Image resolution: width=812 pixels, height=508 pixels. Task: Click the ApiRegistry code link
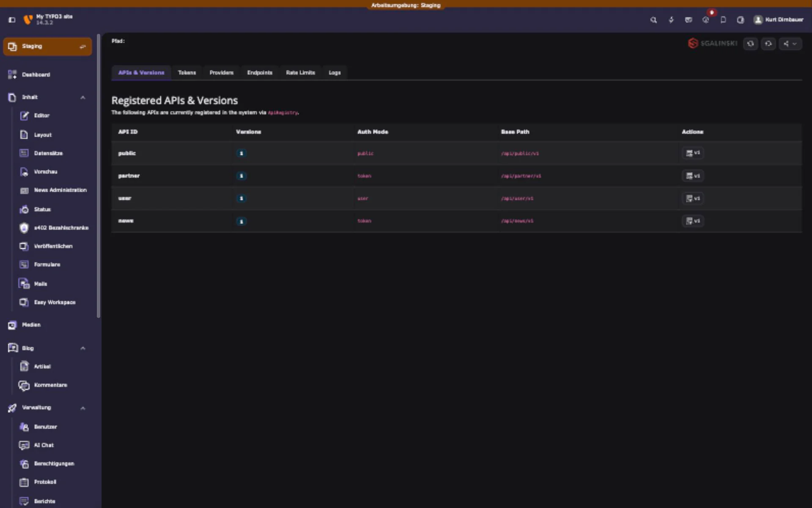(283, 113)
